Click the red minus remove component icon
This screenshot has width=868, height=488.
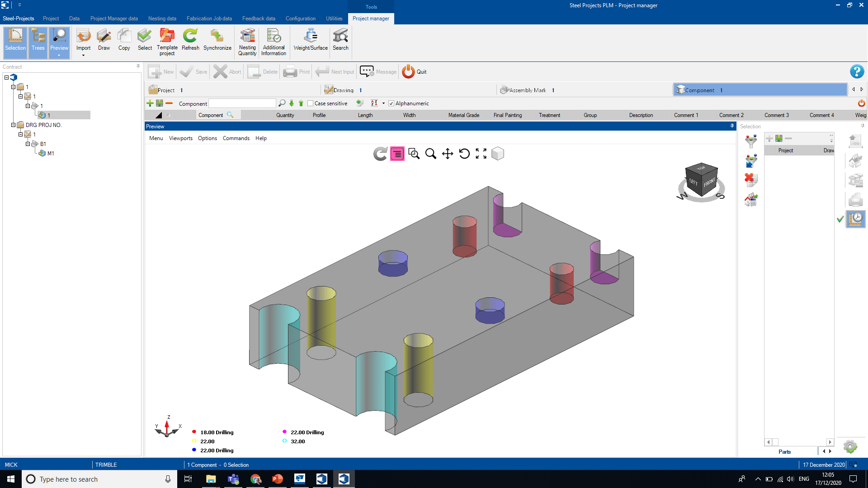point(169,103)
